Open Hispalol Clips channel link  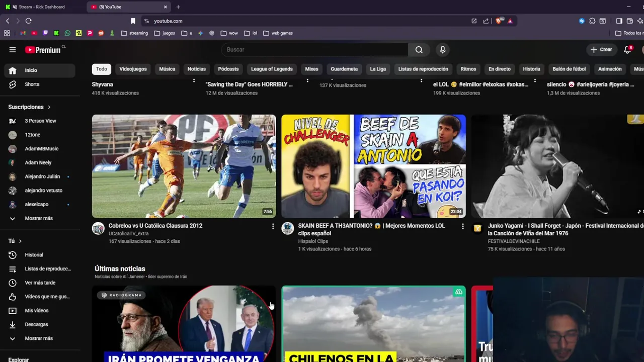(x=313, y=241)
